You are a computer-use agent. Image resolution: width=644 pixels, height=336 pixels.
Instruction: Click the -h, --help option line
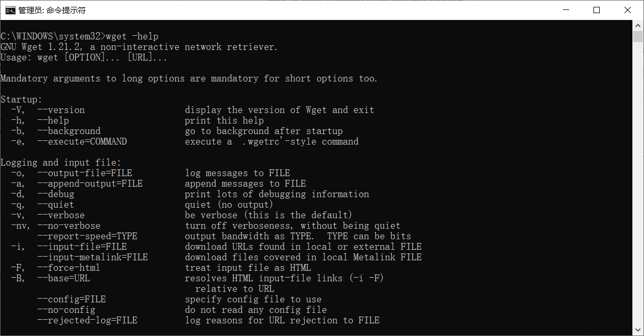pyautogui.click(x=39, y=120)
